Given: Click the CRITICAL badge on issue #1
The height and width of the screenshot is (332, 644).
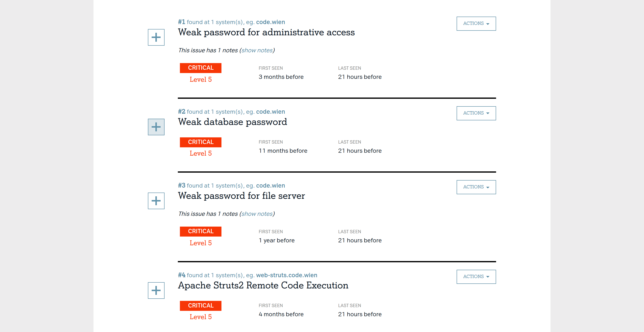Looking at the screenshot, I should (200, 68).
